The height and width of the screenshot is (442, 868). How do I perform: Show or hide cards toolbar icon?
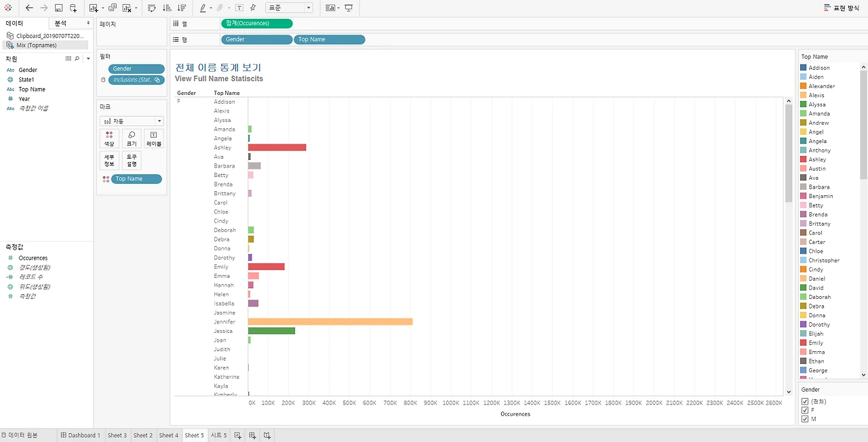(330, 8)
